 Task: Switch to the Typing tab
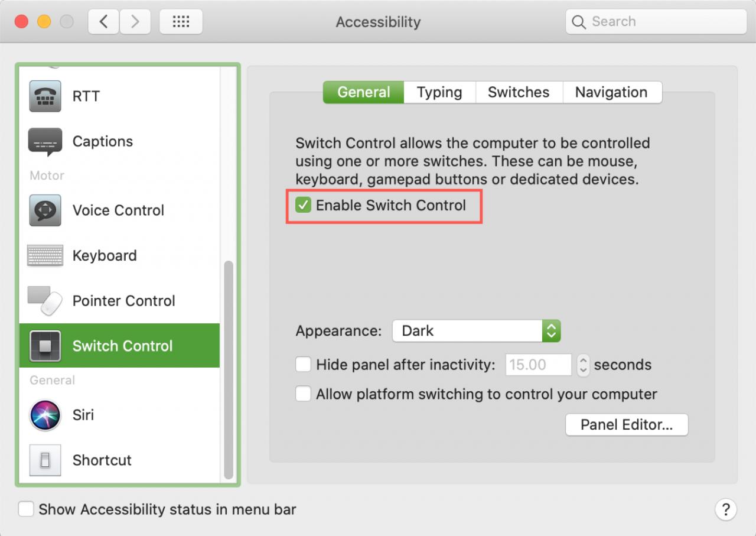[439, 92]
